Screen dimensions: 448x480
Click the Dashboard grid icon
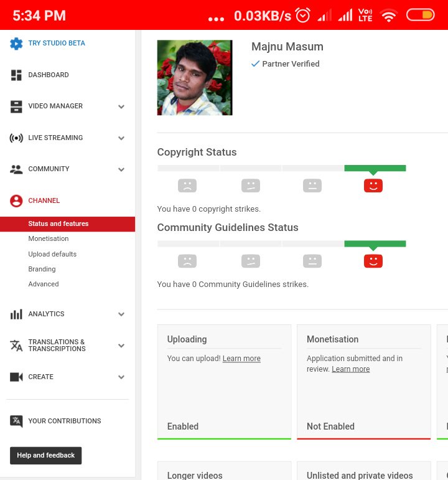pyautogui.click(x=16, y=75)
